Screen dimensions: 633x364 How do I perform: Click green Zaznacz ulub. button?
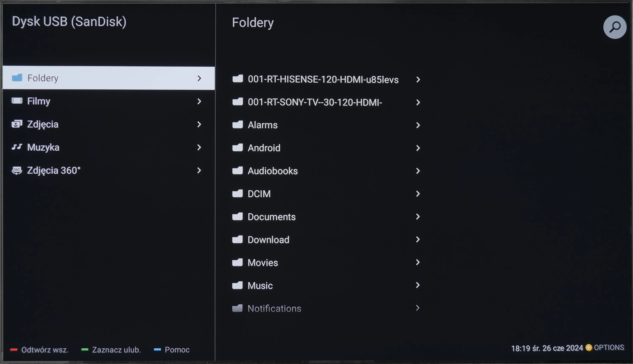pyautogui.click(x=111, y=349)
